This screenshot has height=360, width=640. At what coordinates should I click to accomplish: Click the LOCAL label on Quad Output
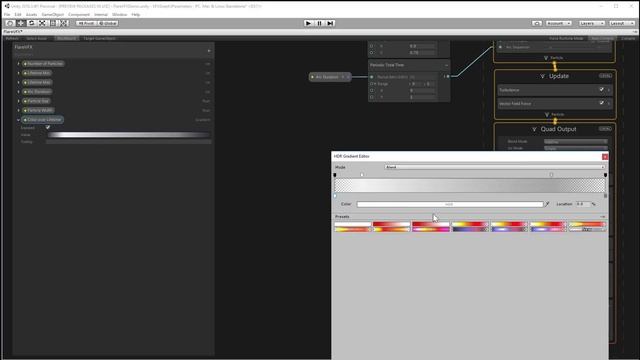click(x=605, y=129)
